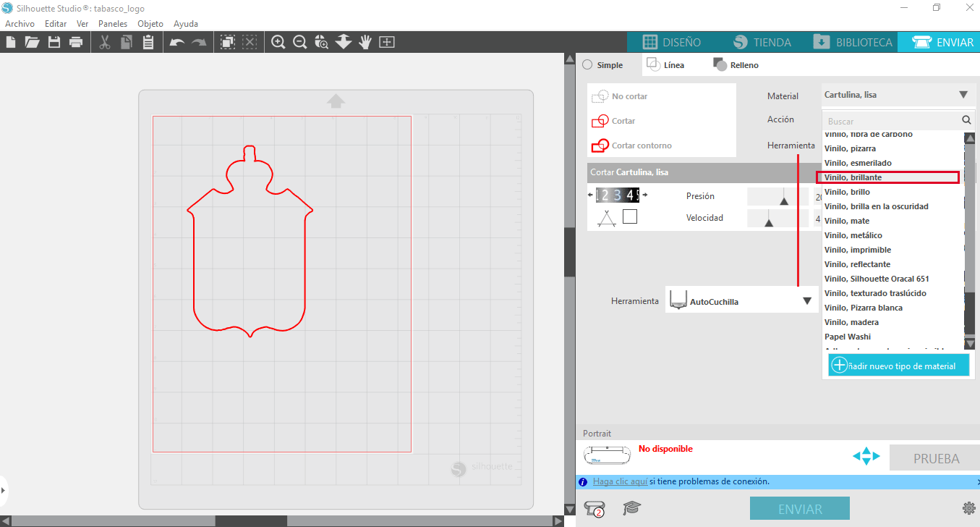Click the Copy toolbar icon
This screenshot has height=527, width=980.
pos(127,42)
